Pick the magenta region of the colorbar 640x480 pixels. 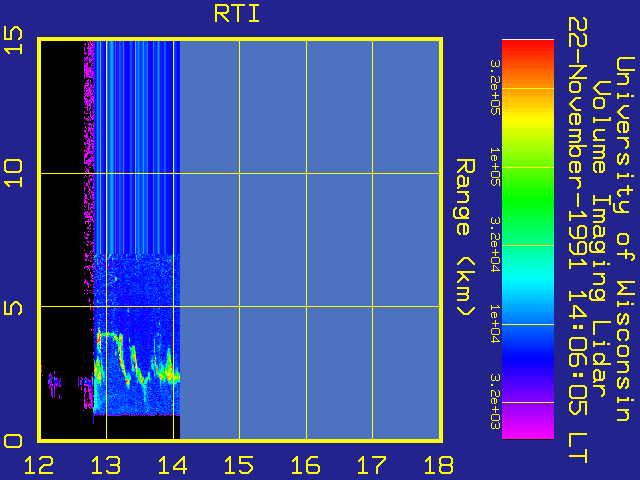coord(528,429)
